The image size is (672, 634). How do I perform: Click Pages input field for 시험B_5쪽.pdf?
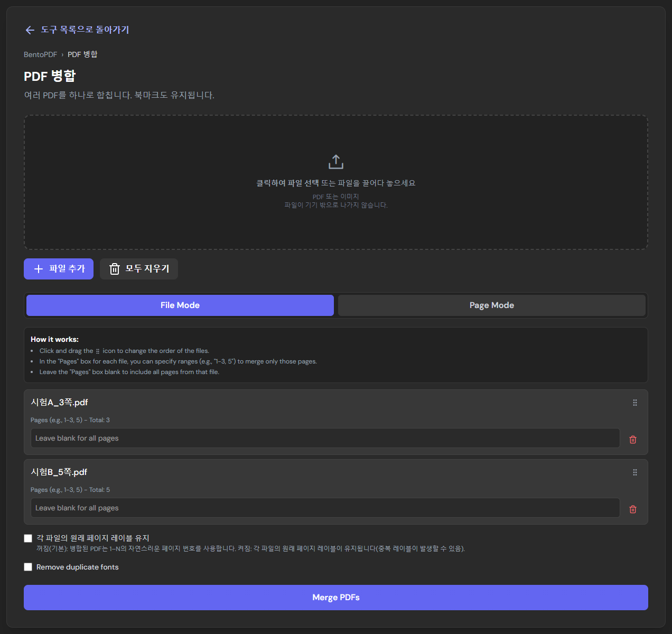325,508
